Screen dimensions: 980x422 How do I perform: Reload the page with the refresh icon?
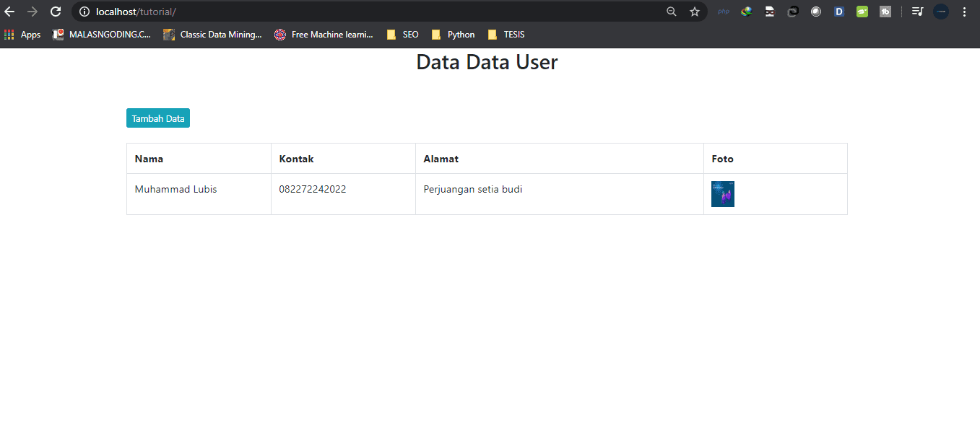point(56,12)
